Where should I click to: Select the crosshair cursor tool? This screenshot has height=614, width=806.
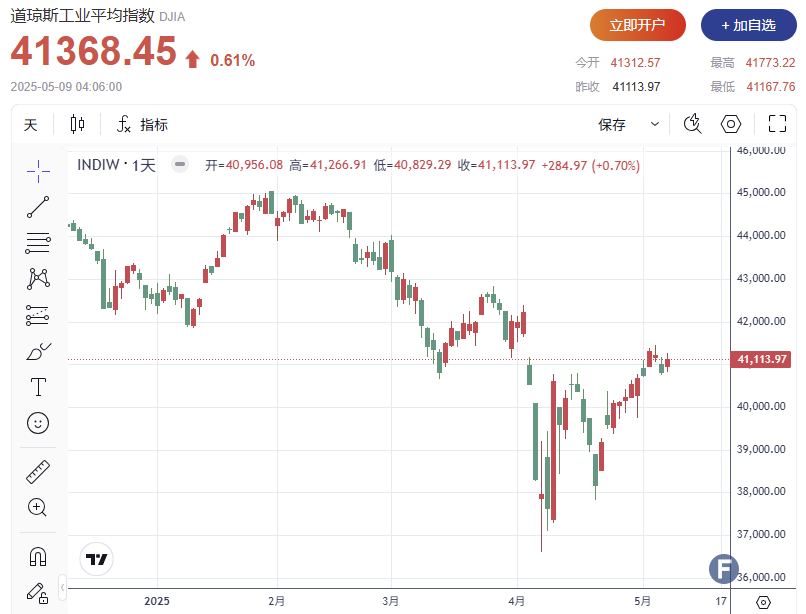(38, 172)
